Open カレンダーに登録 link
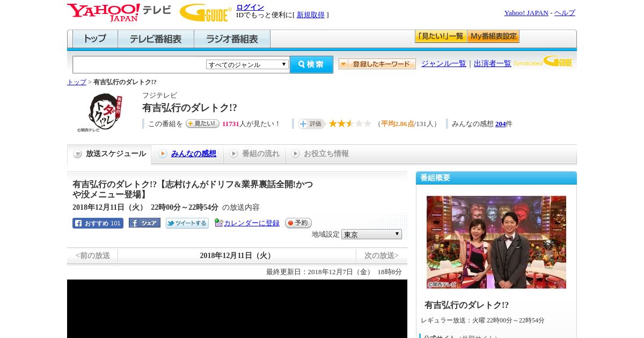Viewport: 644px width, 338px height. 251,223
